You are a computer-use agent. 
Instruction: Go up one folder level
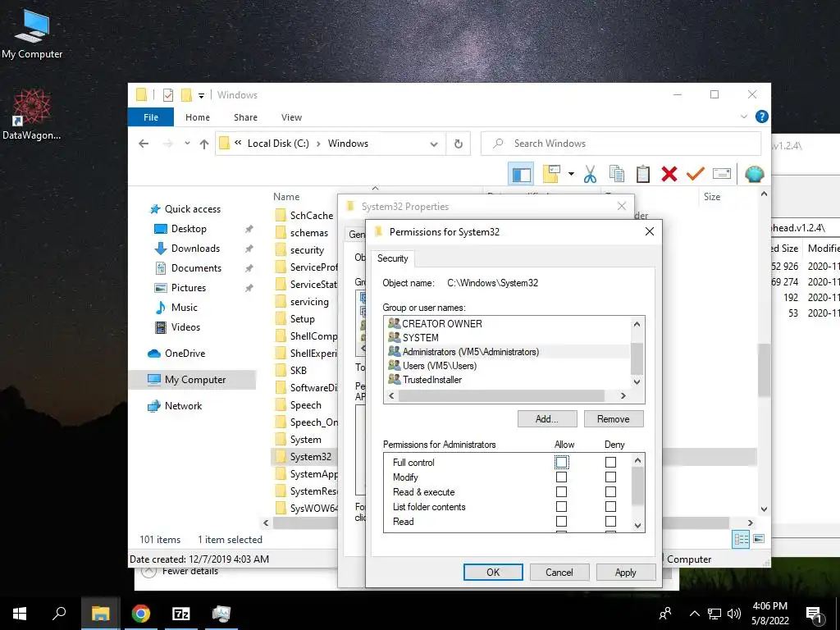tap(204, 144)
